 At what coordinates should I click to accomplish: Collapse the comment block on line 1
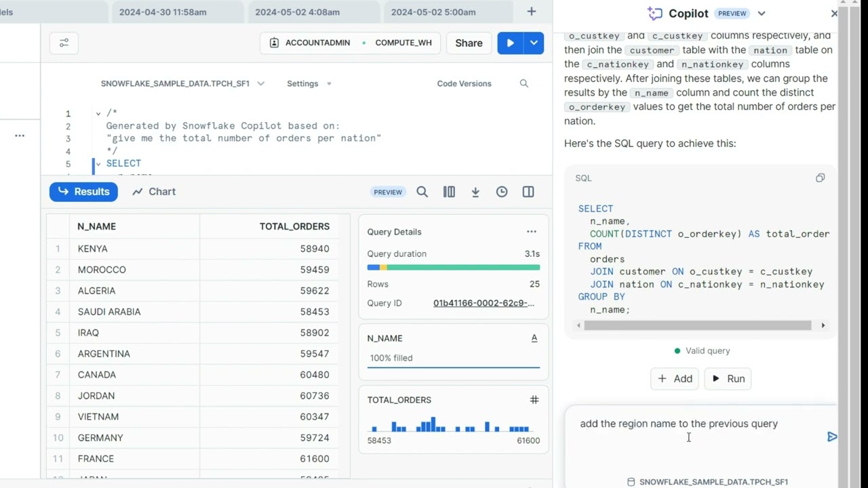(98, 114)
